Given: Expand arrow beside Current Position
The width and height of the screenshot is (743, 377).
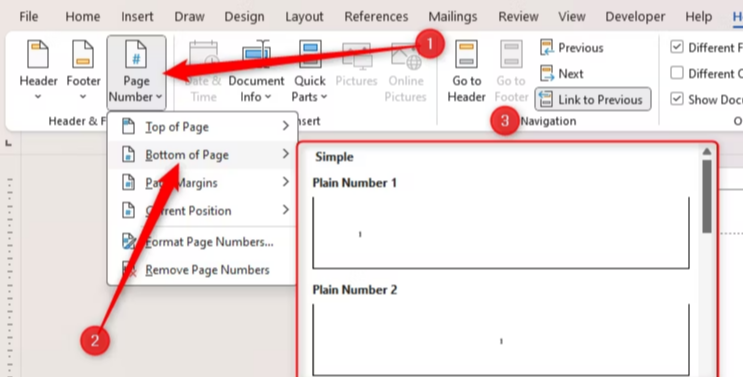Looking at the screenshot, I should (285, 210).
